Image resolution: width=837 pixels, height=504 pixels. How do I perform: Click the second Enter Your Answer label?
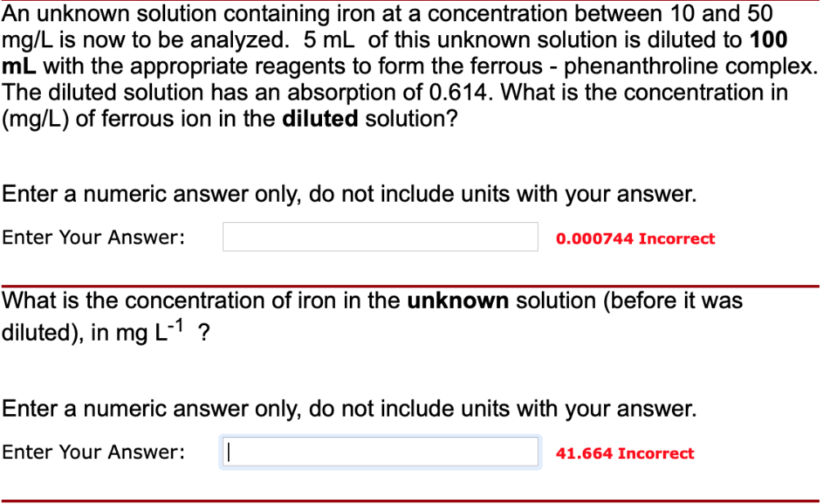click(x=92, y=452)
